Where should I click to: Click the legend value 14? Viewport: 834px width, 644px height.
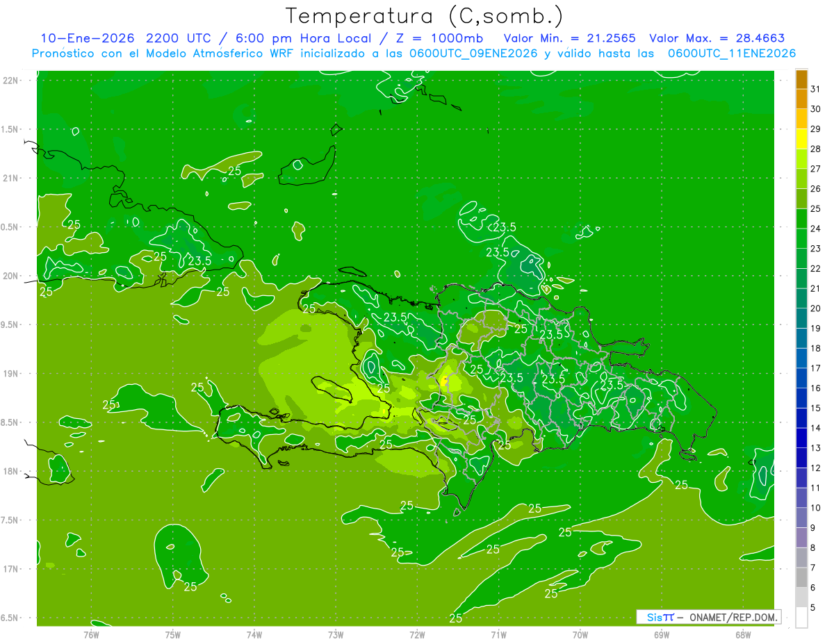click(816, 428)
